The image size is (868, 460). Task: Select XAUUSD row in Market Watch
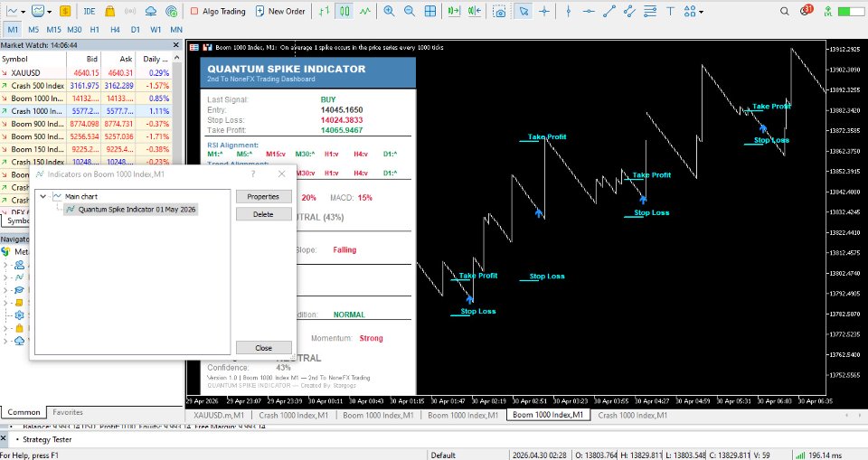(85, 72)
